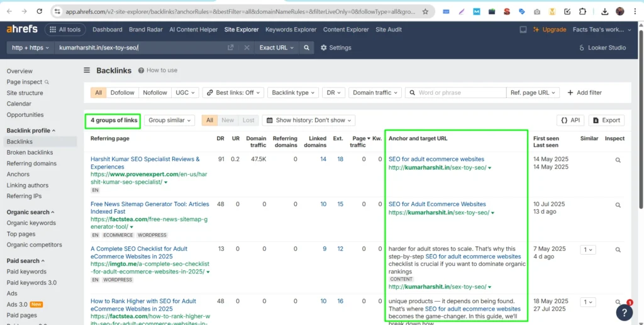644x325 pixels.
Task: Open Brand Radar
Action: [146, 30]
